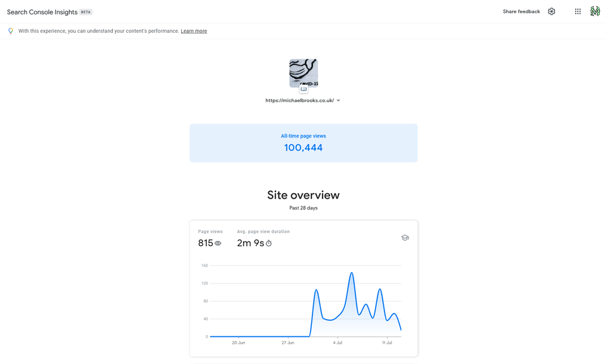The image size is (606, 364).
Task: Collapse the site picker chevron
Action: [x=339, y=100]
